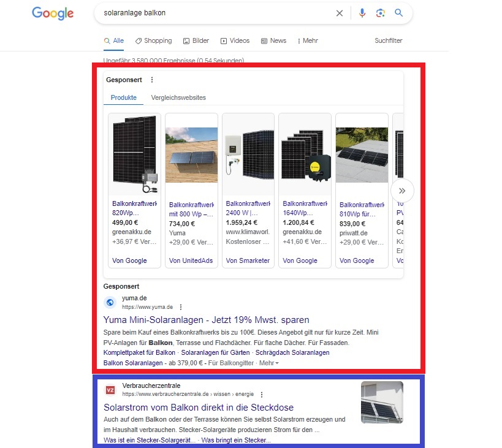Click Von Google under the 499,00 € product
Screen dimensions: 502x448
tap(129, 260)
